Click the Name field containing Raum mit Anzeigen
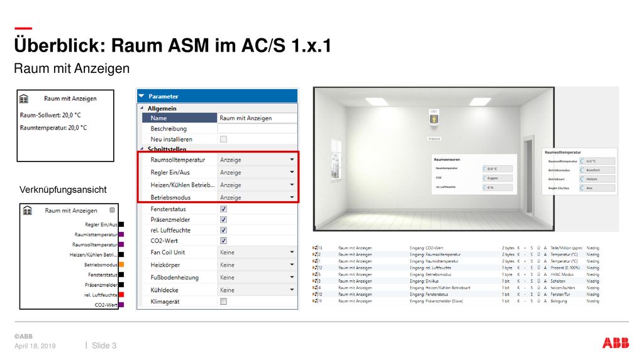This screenshot has width=644, height=362. (257, 118)
